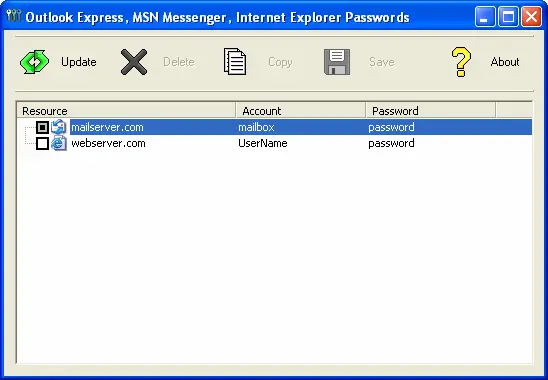
Task: Click the Internet Explorer icon beside webserver.com
Action: point(59,143)
